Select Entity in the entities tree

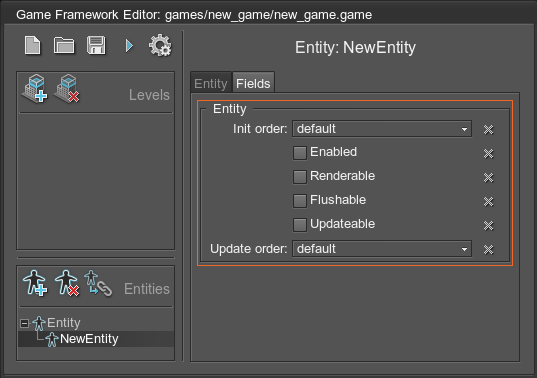[64, 323]
